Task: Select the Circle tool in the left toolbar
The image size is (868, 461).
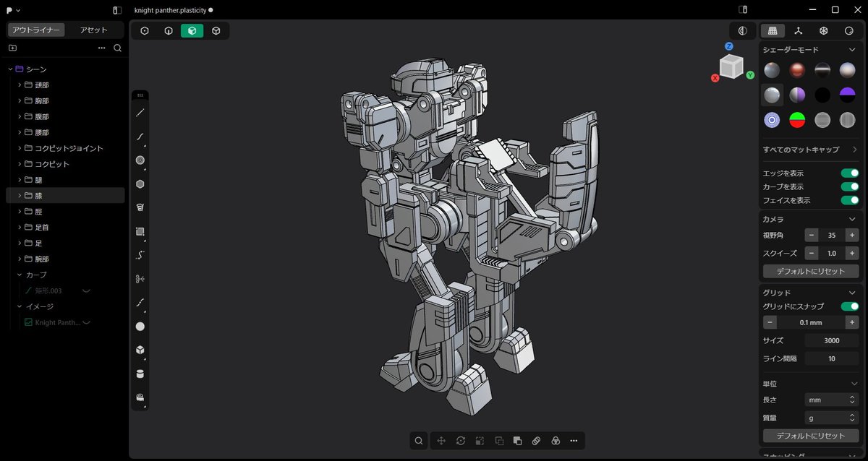Action: [x=140, y=160]
